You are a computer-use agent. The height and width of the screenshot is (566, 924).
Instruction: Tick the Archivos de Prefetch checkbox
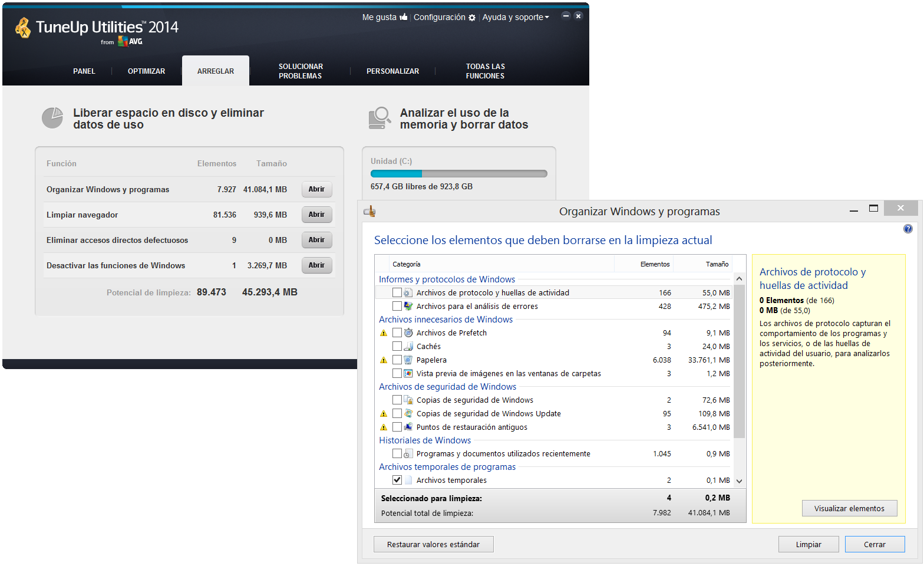(x=397, y=333)
